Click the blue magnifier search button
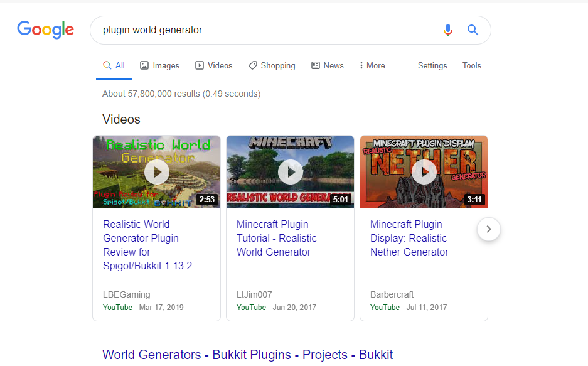This screenshot has width=588, height=366. (x=473, y=30)
